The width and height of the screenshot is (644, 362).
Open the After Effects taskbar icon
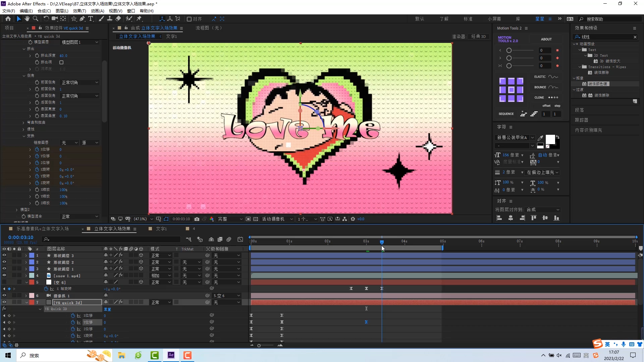tap(171, 355)
